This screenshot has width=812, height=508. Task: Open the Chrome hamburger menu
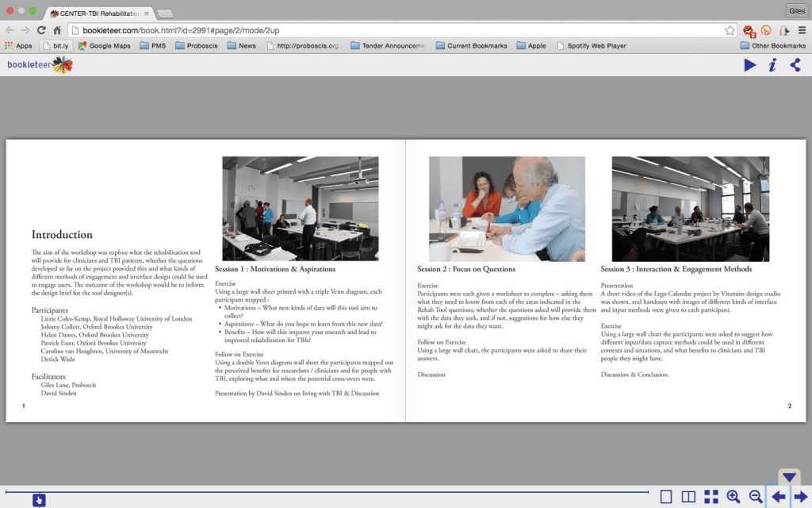[802, 30]
